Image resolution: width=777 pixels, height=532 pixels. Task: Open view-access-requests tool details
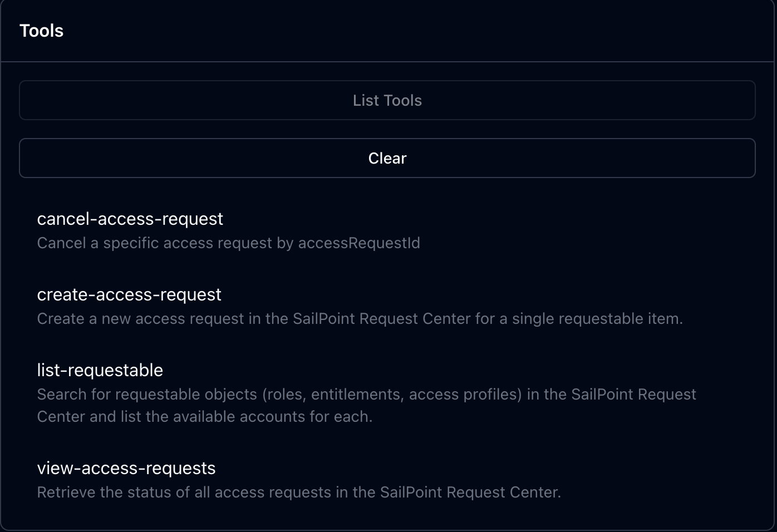(x=126, y=468)
